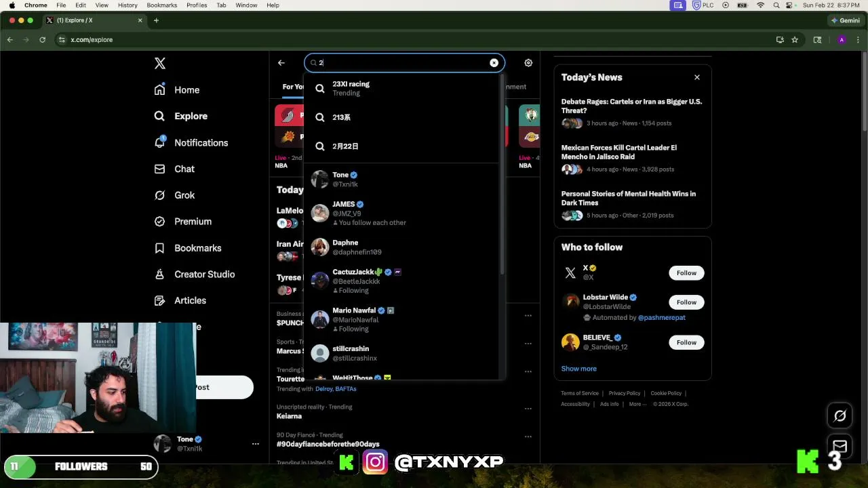Image resolution: width=868 pixels, height=488 pixels.
Task: Open JAMES @JMZ_V9 profile suggestion
Action: click(x=401, y=213)
